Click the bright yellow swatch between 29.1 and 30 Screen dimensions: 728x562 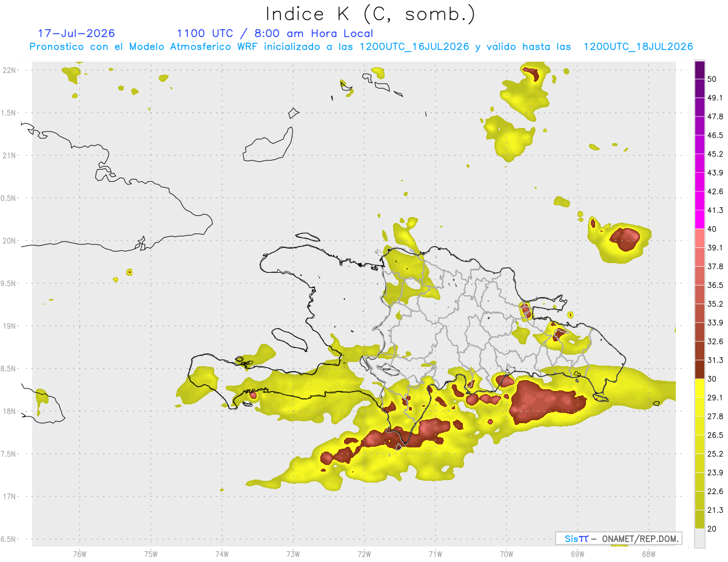[x=699, y=388]
